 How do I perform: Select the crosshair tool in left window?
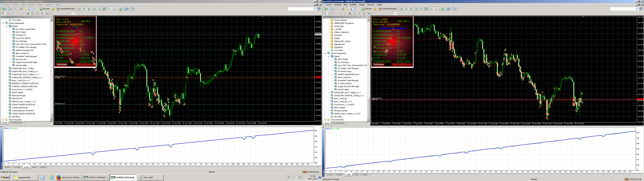(8, 14)
